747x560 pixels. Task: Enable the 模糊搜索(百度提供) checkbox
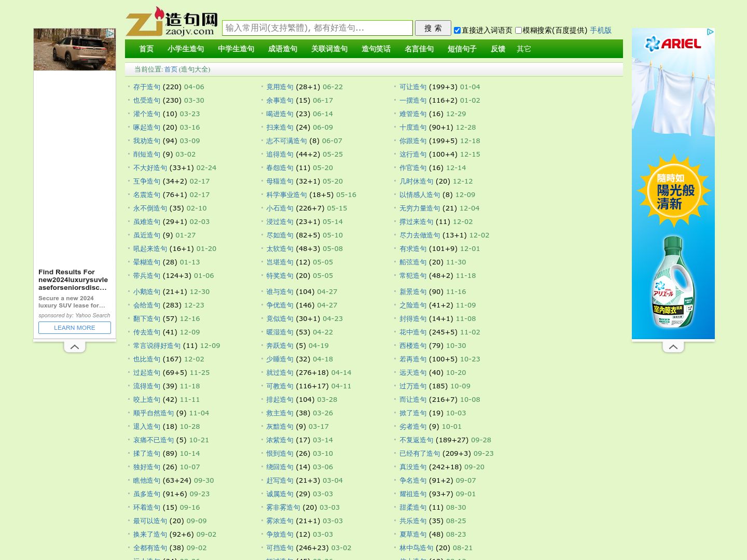(x=518, y=30)
